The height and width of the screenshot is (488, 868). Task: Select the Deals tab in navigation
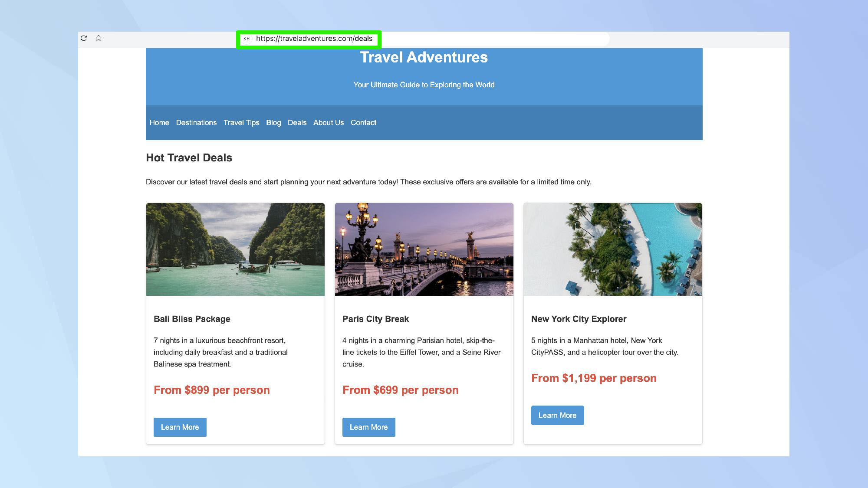297,122
